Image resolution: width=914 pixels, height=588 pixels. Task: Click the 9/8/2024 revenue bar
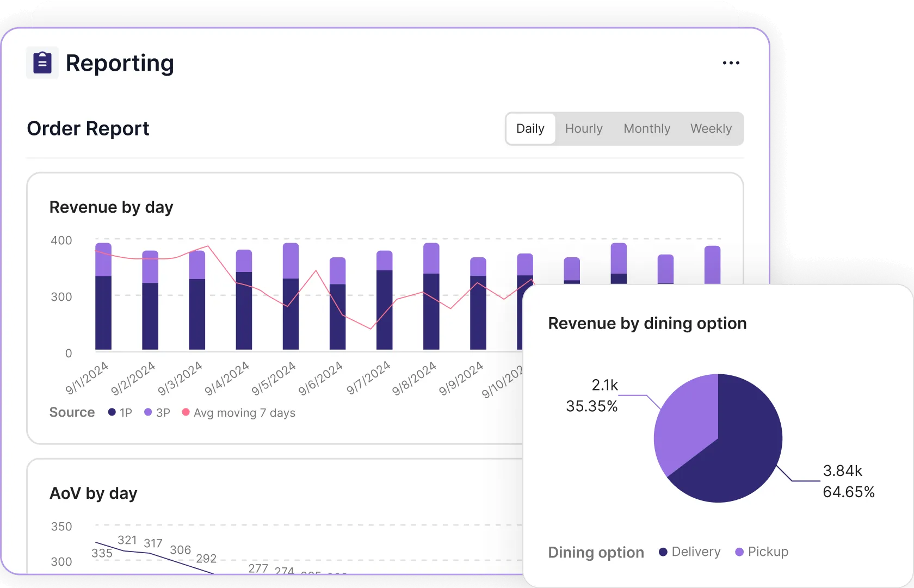point(431,310)
